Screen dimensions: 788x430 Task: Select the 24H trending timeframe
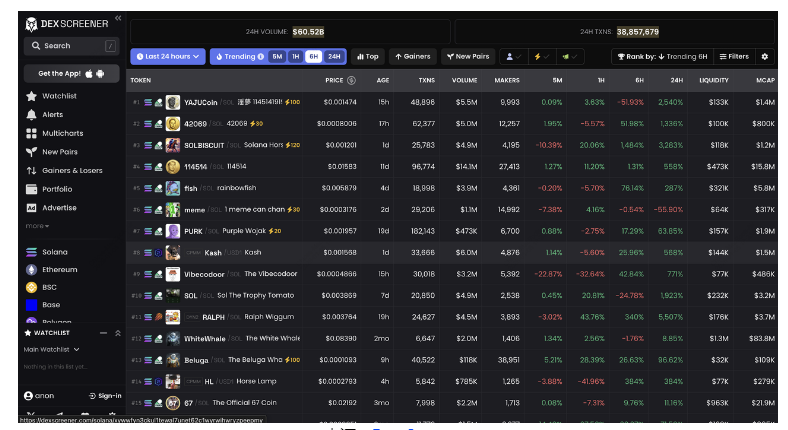[x=334, y=57]
